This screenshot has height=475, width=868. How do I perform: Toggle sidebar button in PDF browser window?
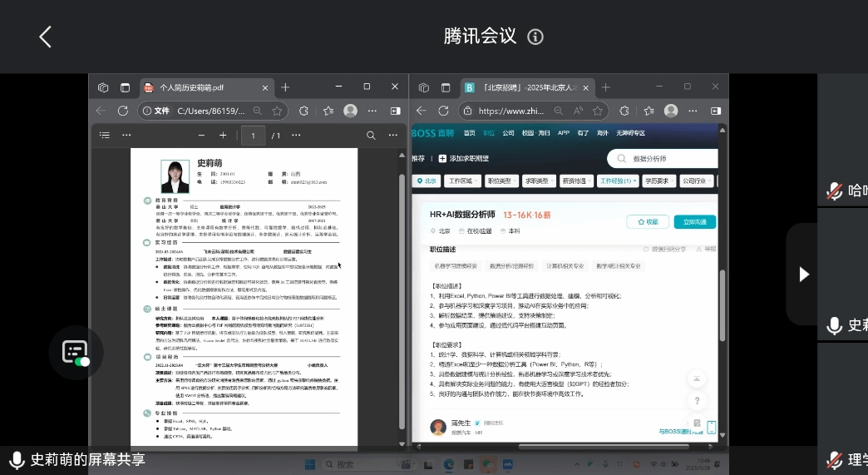coord(395,111)
